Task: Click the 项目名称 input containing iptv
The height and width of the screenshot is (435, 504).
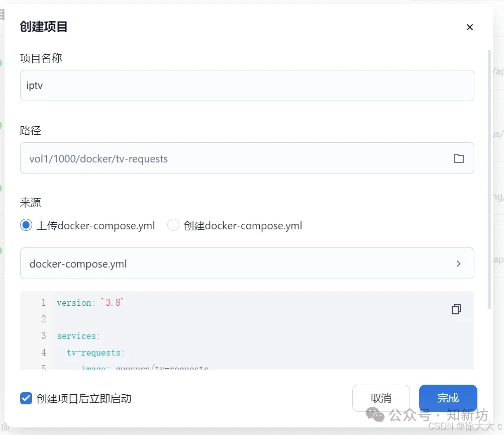Action: [x=247, y=85]
